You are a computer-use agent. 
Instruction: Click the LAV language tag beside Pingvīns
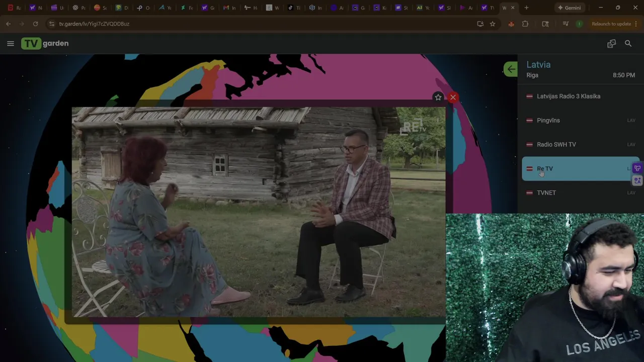[631, 121]
